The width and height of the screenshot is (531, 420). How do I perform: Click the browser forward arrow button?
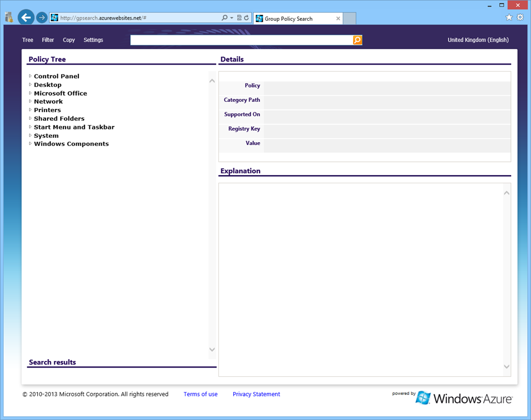(x=42, y=17)
